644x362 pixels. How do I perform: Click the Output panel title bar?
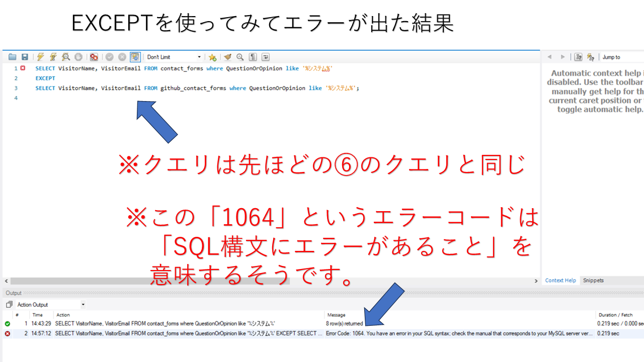322,293
